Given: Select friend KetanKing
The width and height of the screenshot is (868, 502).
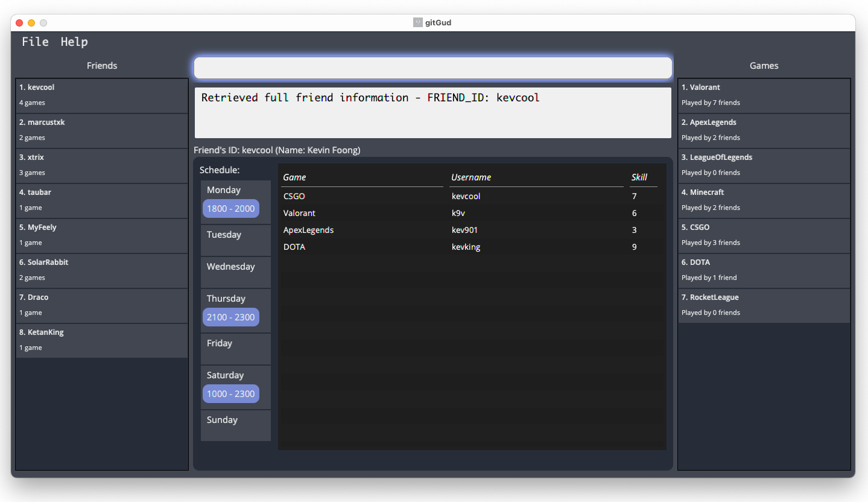Looking at the screenshot, I should [x=102, y=340].
